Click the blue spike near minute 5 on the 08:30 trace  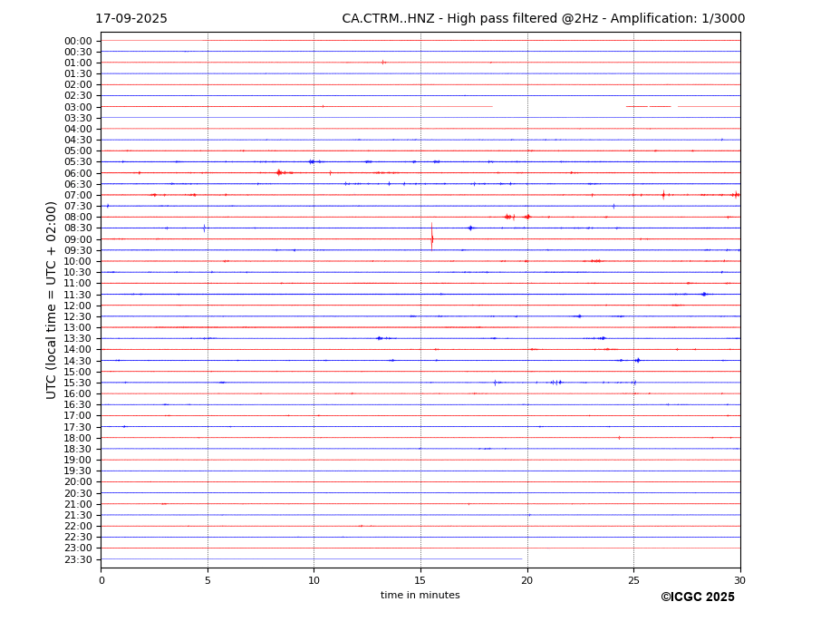[204, 228]
